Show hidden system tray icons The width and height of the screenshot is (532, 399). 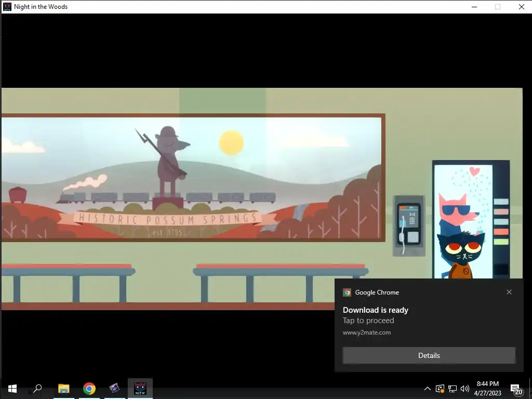(428, 389)
